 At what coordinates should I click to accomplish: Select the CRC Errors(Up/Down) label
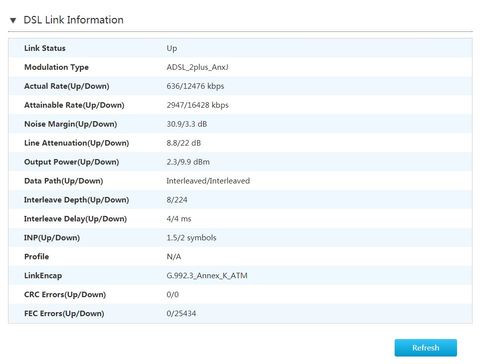click(65, 295)
